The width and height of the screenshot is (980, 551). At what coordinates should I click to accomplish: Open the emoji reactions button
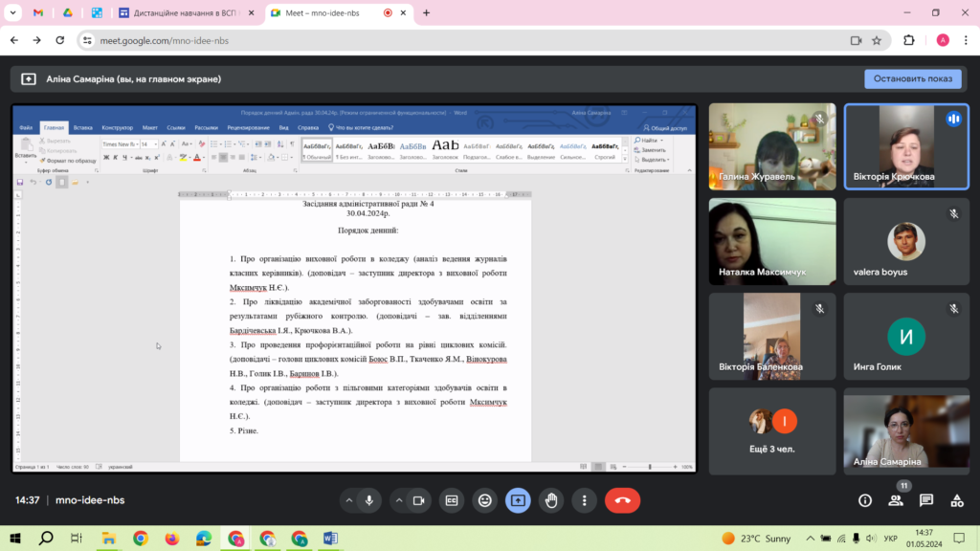click(485, 500)
